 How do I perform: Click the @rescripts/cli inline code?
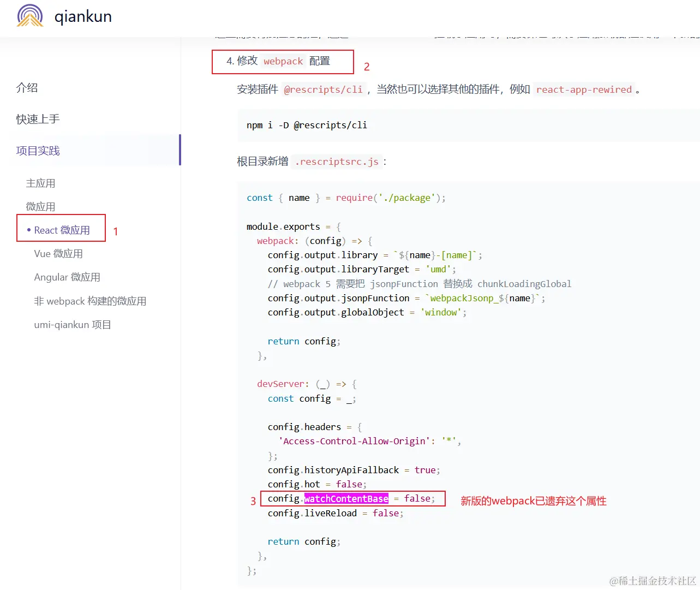[323, 90]
